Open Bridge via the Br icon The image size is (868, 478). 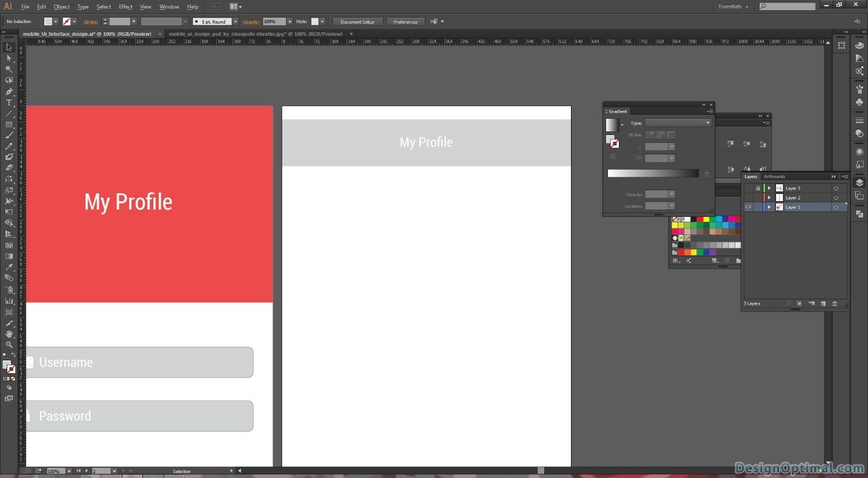[x=216, y=7]
